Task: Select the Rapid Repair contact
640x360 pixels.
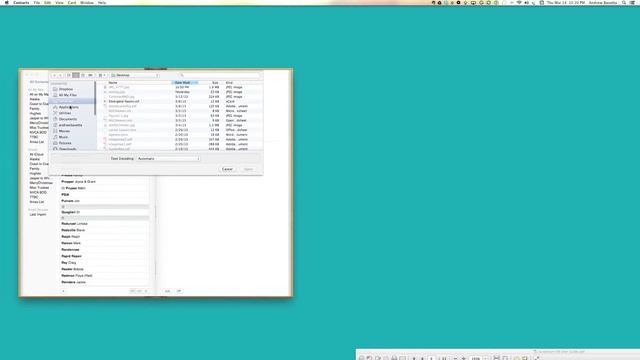Action: point(72,256)
